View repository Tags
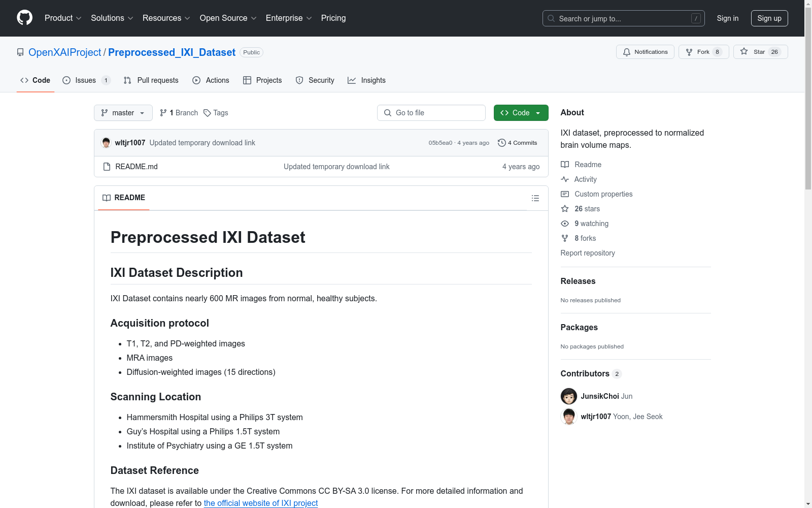Viewport: 812px width, 508px height. (216, 113)
